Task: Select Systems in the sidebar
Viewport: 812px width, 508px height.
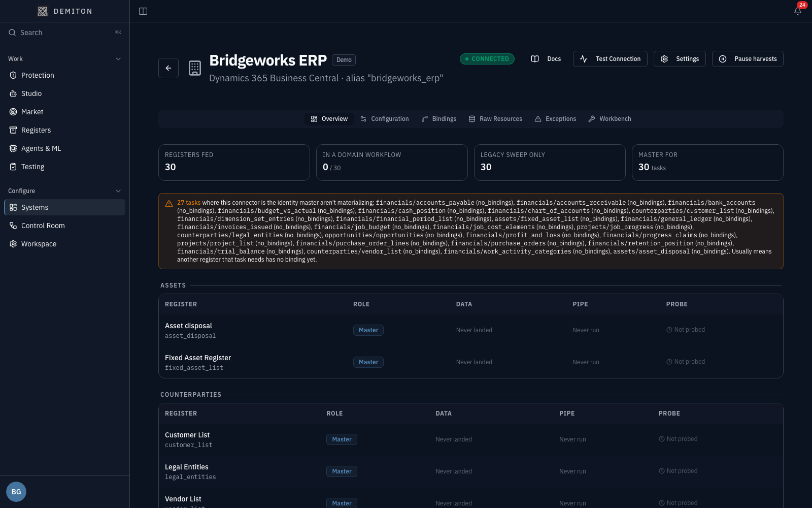Action: pyautogui.click(x=65, y=207)
